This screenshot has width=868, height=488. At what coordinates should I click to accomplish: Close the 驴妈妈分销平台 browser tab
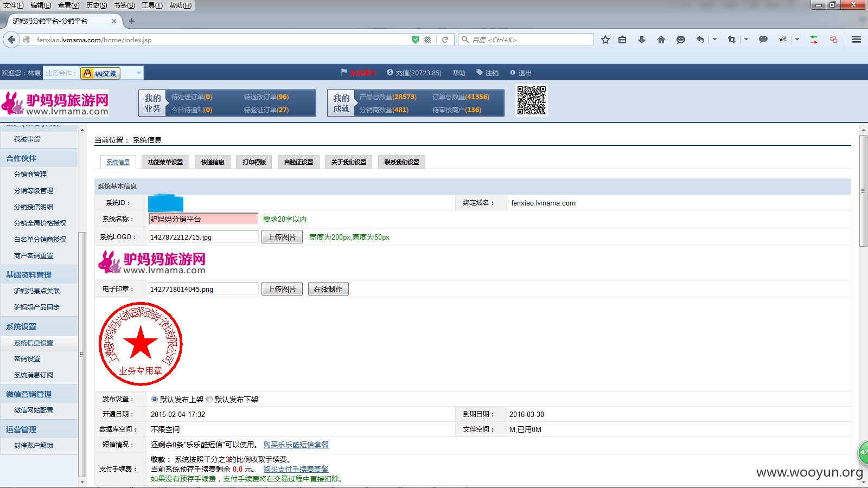pyautogui.click(x=114, y=21)
